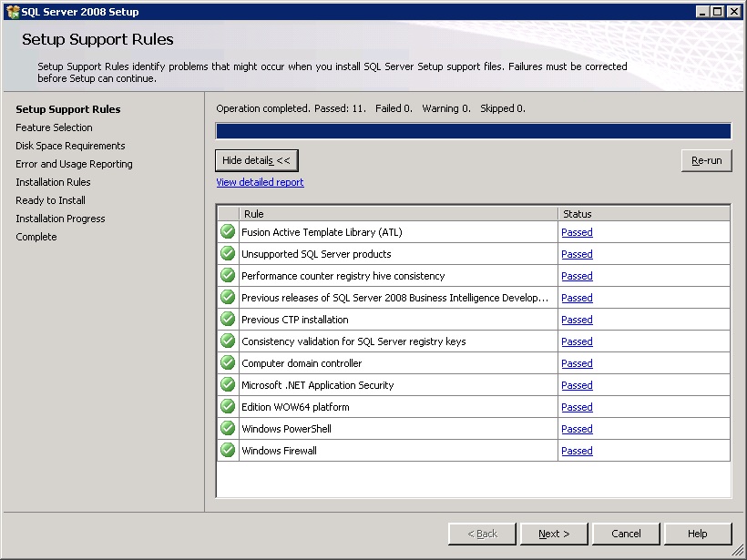The image size is (747, 560).
Task: Open Passed status for Windows PowerShell
Action: tap(577, 430)
